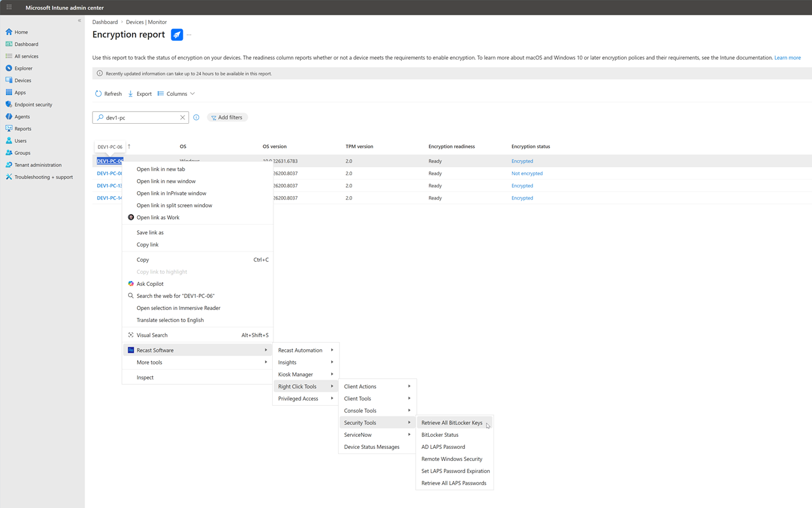
Task: Select Copy link menu item
Action: click(x=197, y=244)
